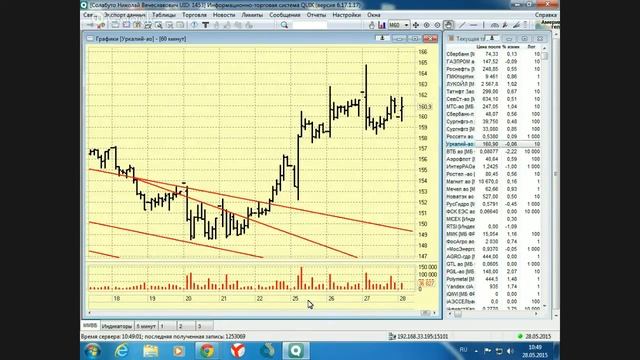The image size is (640, 360).
Task: Select the Yandex row in quotes table
Action: [x=493, y=287]
